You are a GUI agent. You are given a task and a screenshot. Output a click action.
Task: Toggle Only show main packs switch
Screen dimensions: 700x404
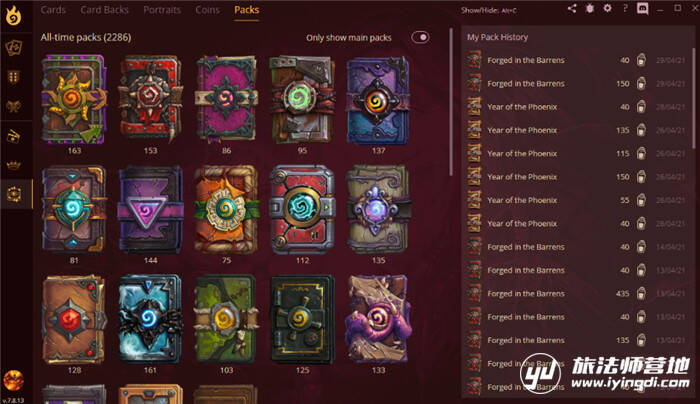[420, 37]
